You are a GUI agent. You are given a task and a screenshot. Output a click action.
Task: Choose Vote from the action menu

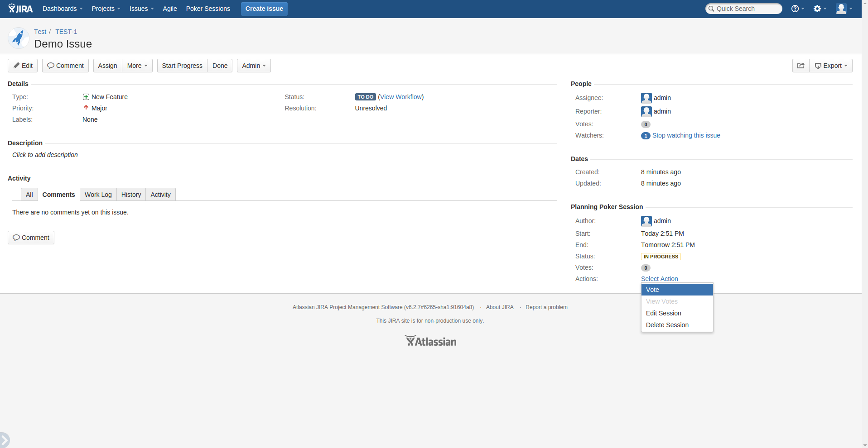pyautogui.click(x=677, y=290)
